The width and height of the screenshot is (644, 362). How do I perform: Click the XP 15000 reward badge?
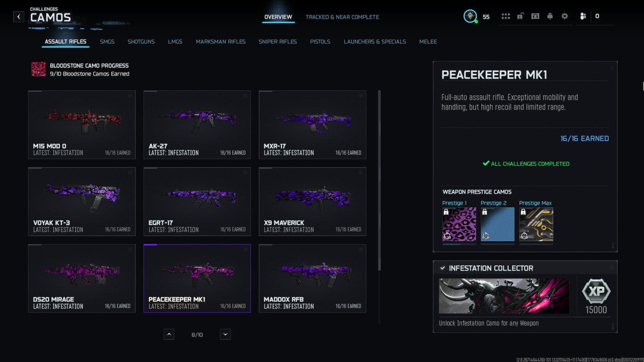click(x=596, y=292)
